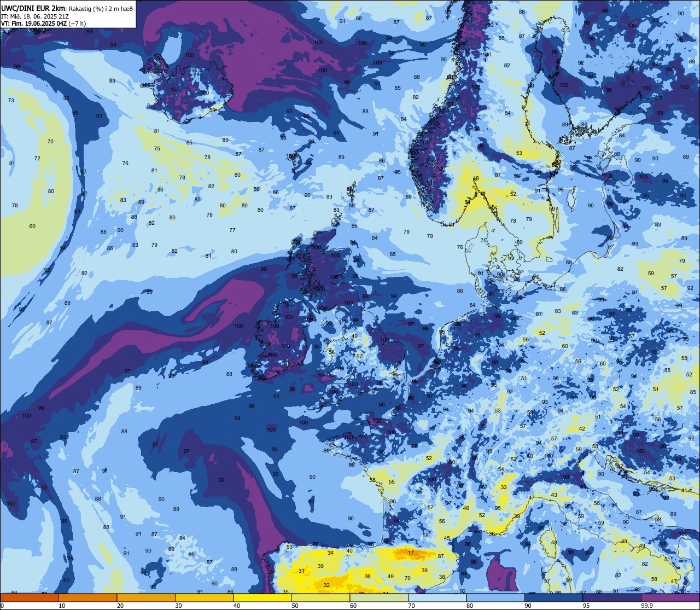Click the "VT: Fim. 19.06.2025 04Z (+7 h)" line
The image size is (700, 610).
click(x=44, y=24)
